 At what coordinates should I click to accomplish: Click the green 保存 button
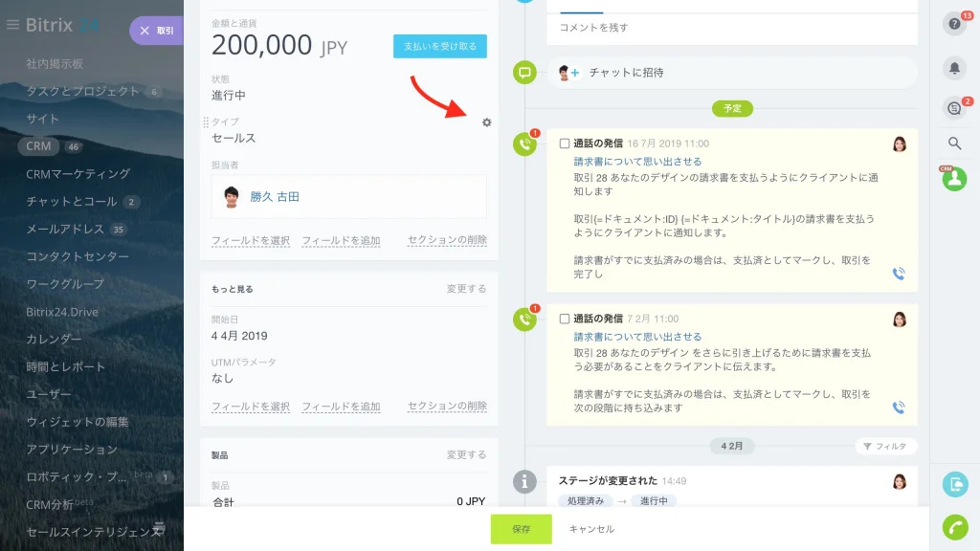pyautogui.click(x=522, y=529)
